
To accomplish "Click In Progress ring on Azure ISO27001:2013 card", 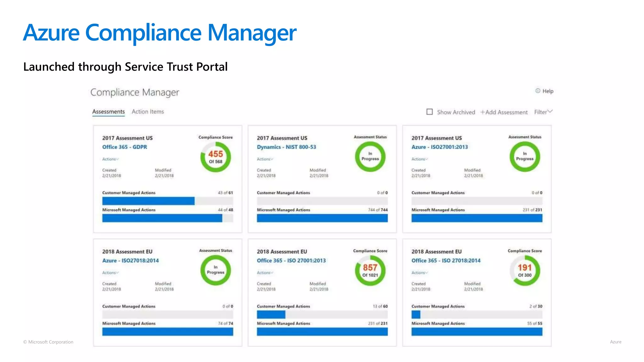I will 525,156.
